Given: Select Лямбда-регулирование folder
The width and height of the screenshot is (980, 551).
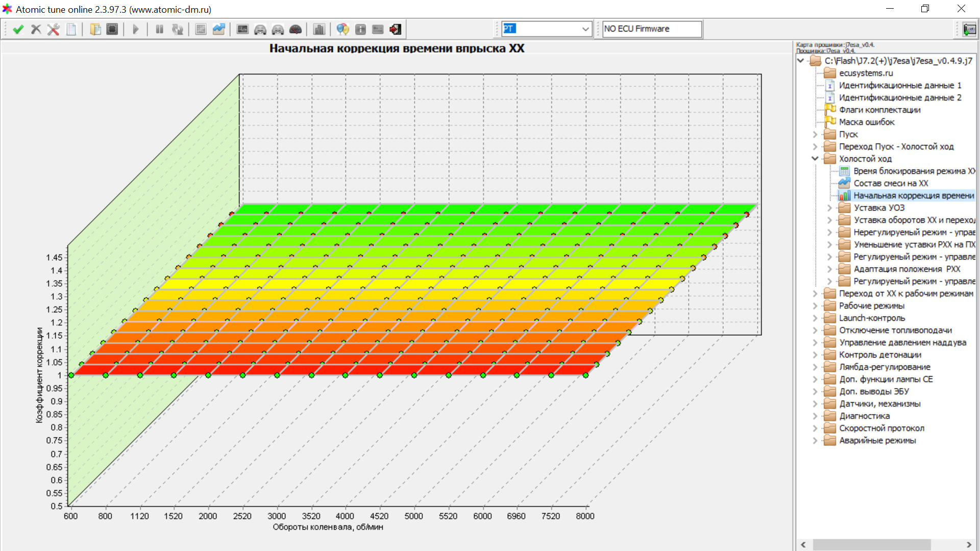Looking at the screenshot, I should [x=885, y=367].
